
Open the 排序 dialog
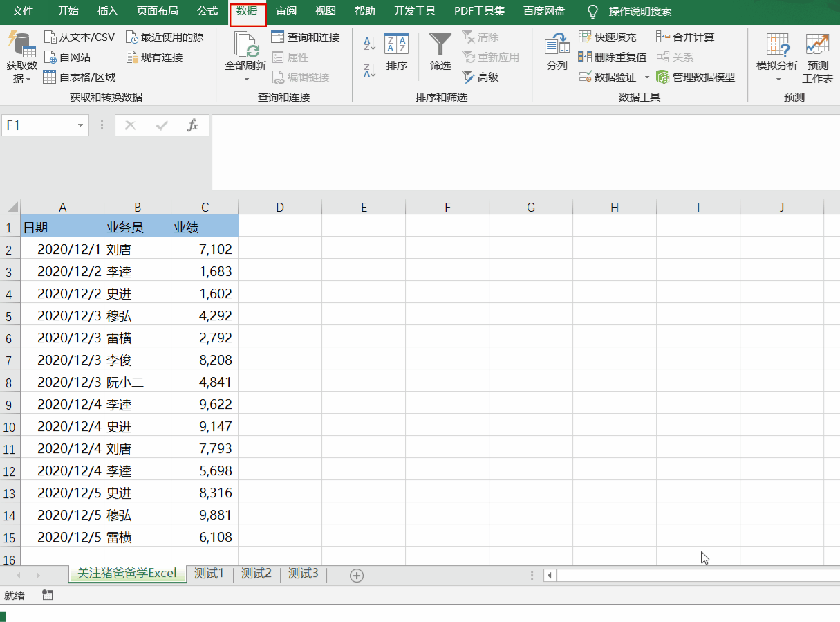[x=397, y=52]
